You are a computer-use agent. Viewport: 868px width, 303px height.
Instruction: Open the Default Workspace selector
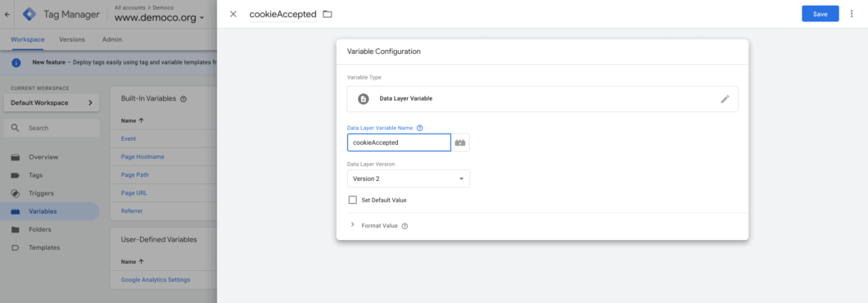[52, 102]
